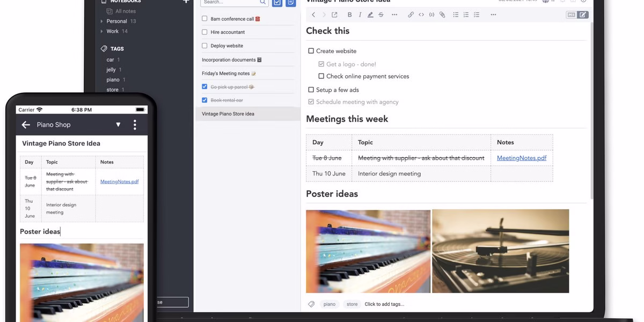Select the turntable record image
The height and width of the screenshot is (322, 644).
tap(500, 251)
